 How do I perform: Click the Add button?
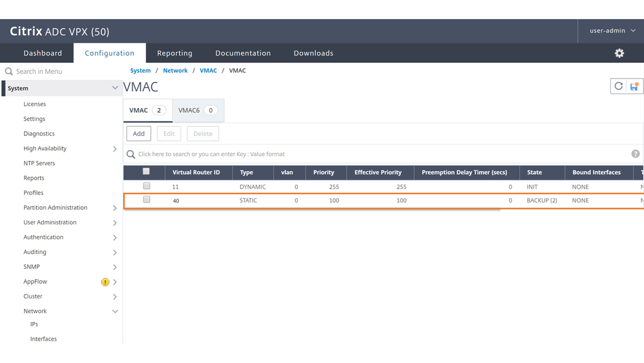(138, 133)
